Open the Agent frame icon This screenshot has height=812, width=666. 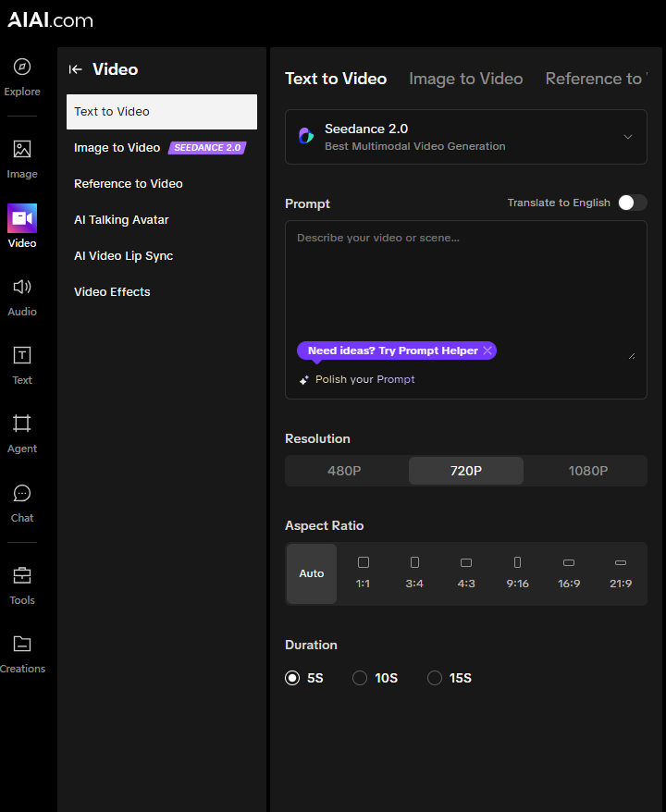point(22,424)
